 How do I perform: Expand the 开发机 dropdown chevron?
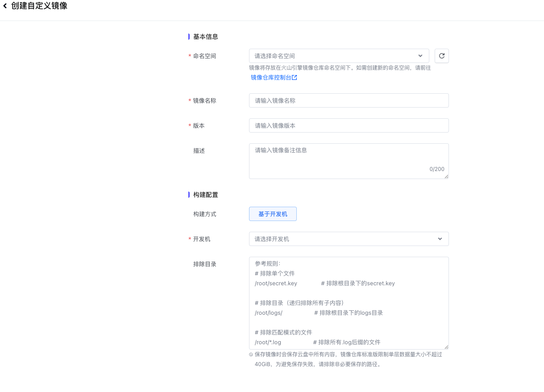coord(440,239)
